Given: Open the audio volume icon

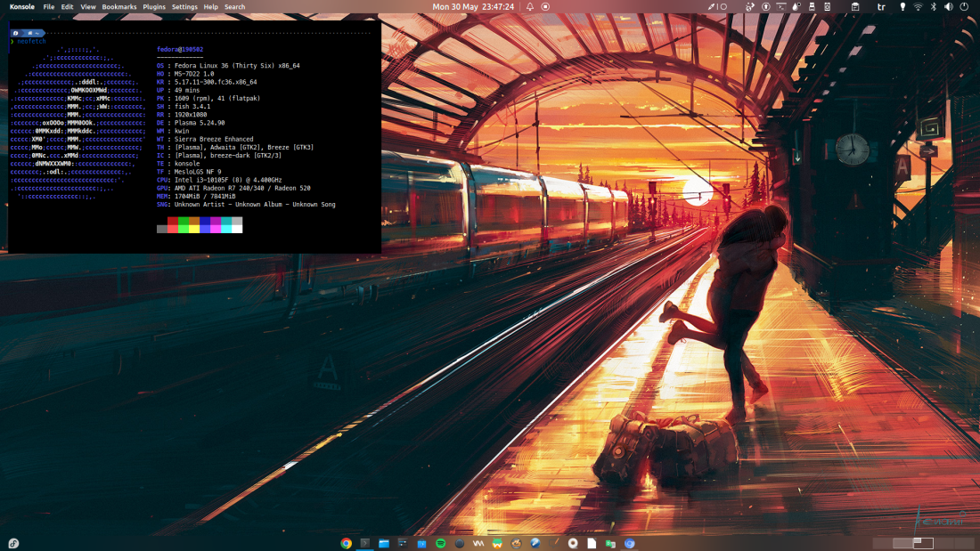Looking at the screenshot, I should click(x=949, y=7).
